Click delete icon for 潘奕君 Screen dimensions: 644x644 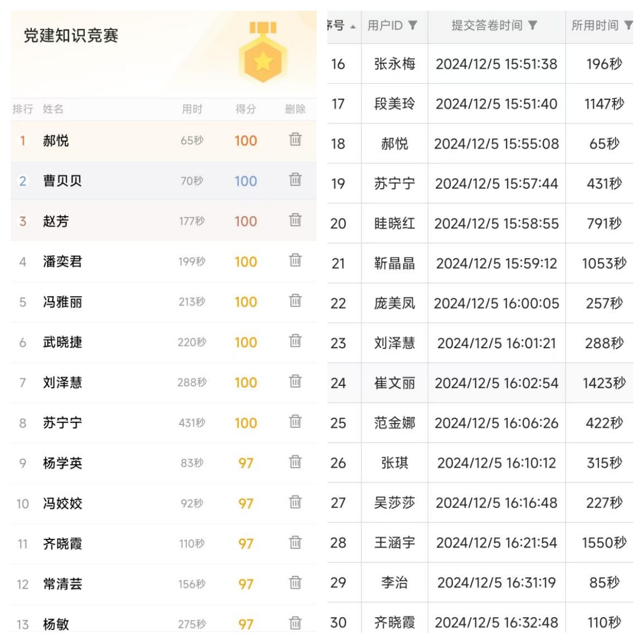coord(295,260)
